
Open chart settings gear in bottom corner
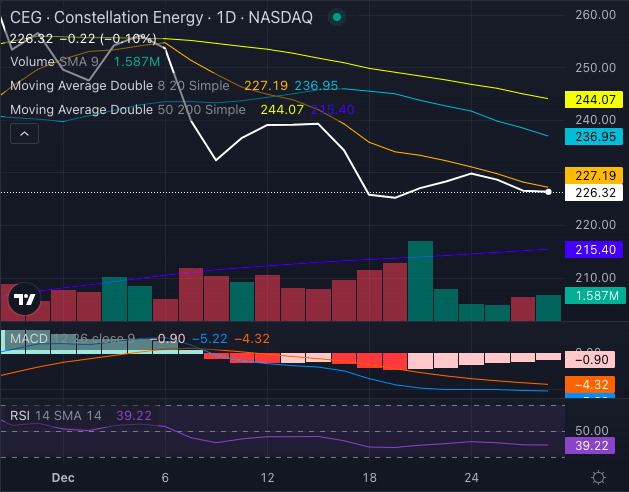pyautogui.click(x=598, y=477)
